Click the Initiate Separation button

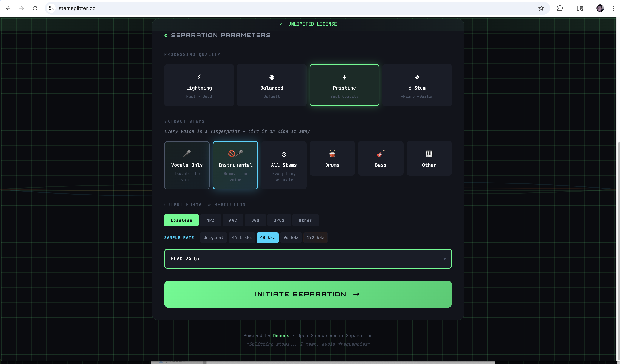[308, 294]
